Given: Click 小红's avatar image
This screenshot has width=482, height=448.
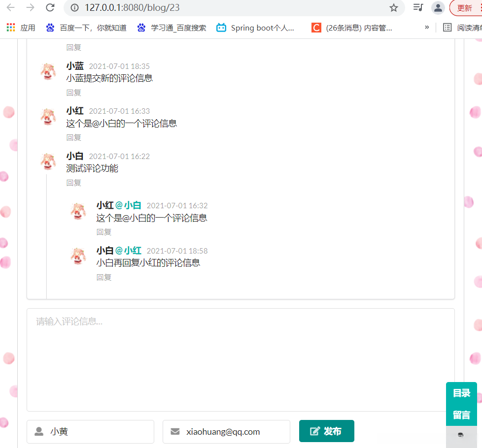Looking at the screenshot, I should [x=48, y=117].
